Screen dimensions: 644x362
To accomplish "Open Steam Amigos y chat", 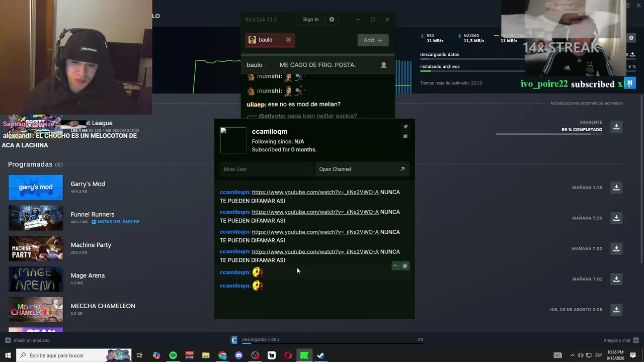I will (621, 340).
